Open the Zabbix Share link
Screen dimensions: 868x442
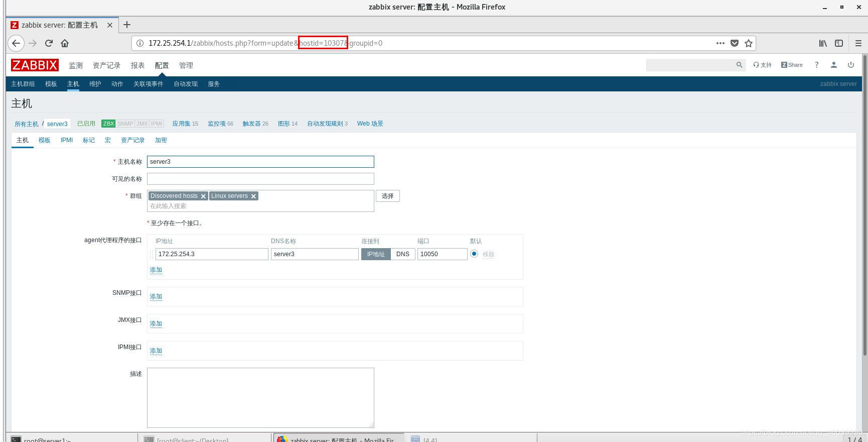click(x=792, y=65)
